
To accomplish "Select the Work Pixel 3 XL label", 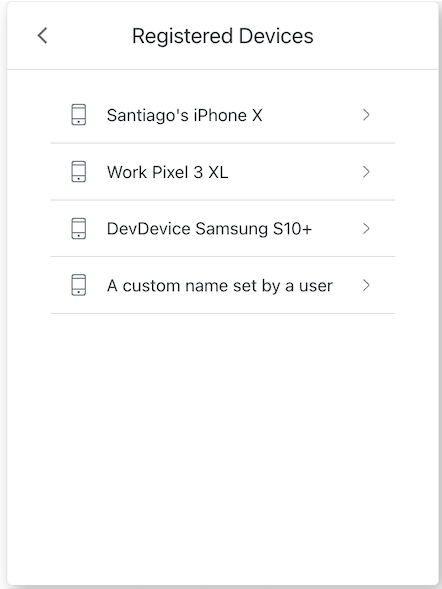I will 167,172.
